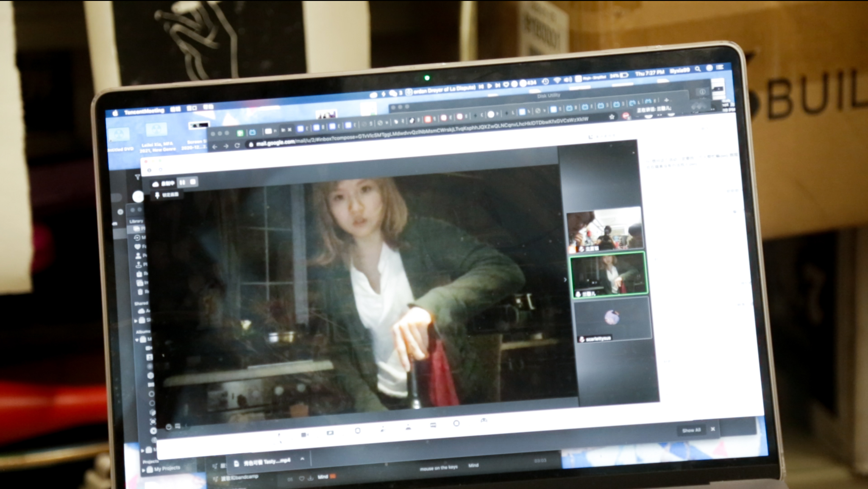This screenshot has height=489, width=868.
Task: Stop the meeting recording
Action: 193,182
